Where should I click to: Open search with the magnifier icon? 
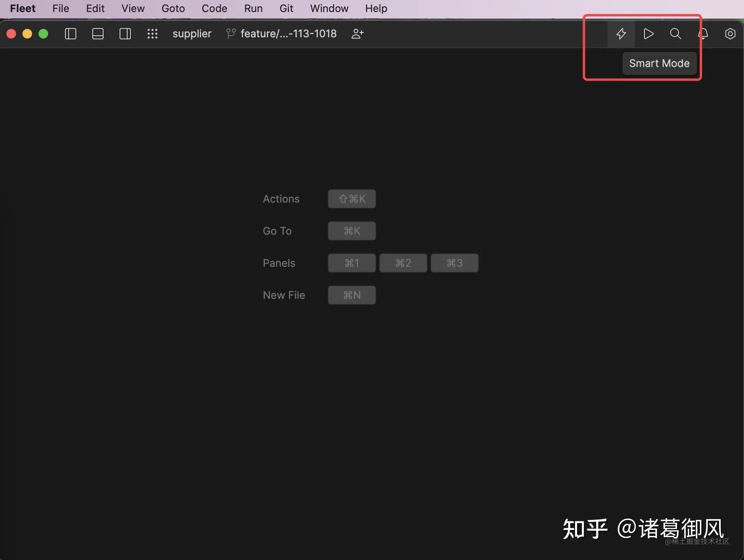(675, 34)
